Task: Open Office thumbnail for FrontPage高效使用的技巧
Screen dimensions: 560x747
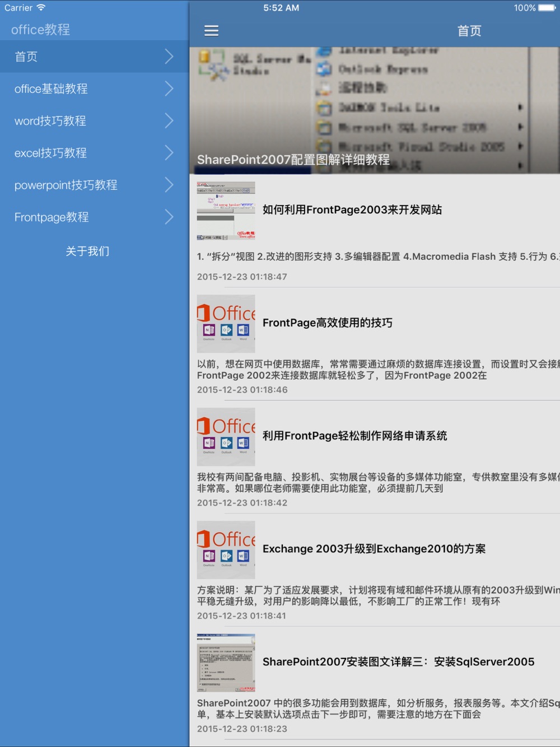Action: tap(226, 324)
